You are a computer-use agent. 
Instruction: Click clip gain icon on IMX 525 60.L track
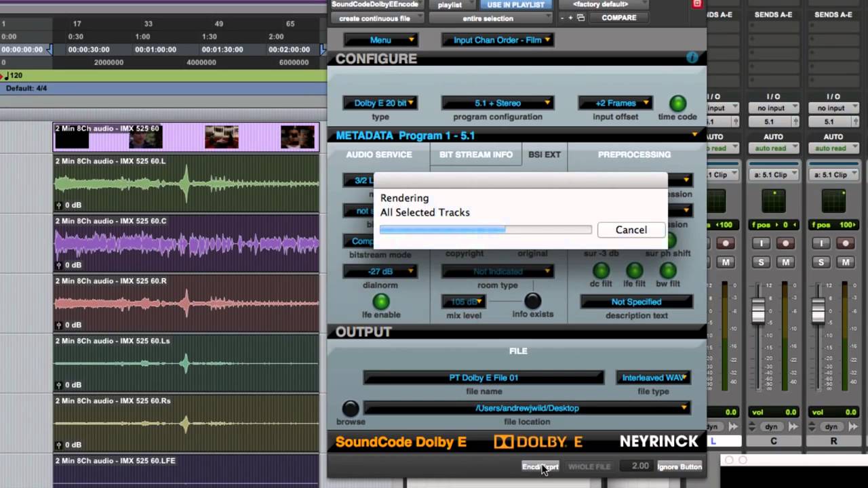click(59, 205)
